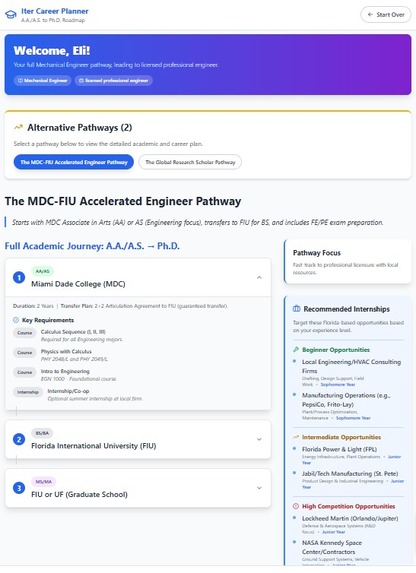Click the graduation cap logo icon
This screenshot has width=416, height=573.
(11, 15)
